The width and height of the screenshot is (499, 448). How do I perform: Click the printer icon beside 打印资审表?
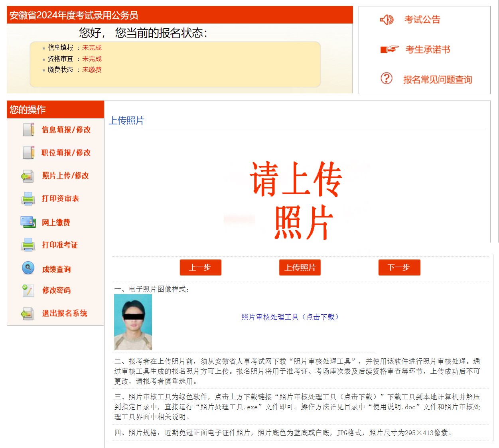click(28, 199)
